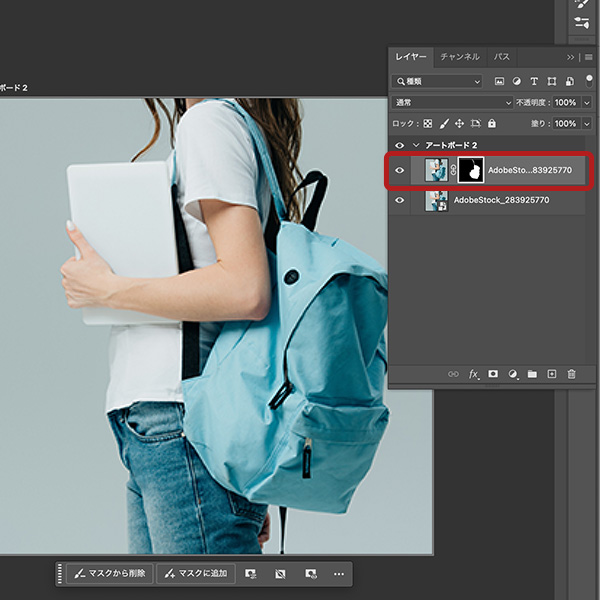Open the 通常 blend mode dropdown
Image resolution: width=600 pixels, height=600 pixels.
point(452,102)
